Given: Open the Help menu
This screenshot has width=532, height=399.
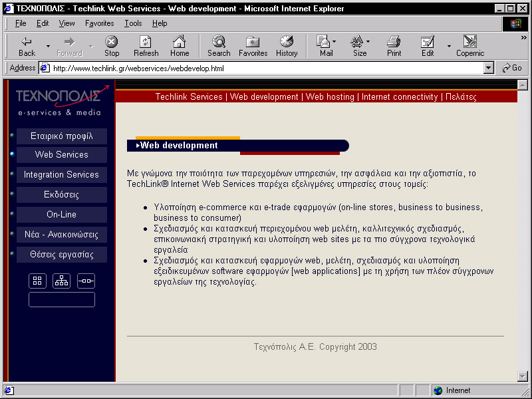Looking at the screenshot, I should click(160, 23).
